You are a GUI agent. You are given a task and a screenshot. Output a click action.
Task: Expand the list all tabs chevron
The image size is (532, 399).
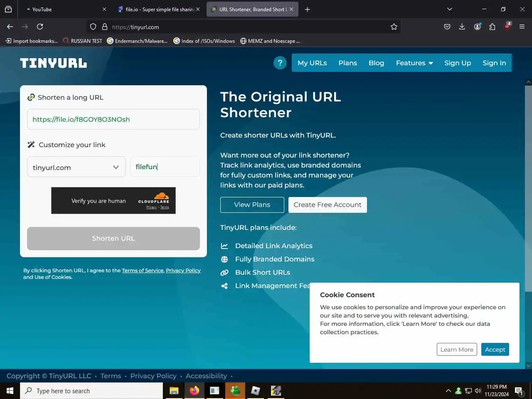450,9
